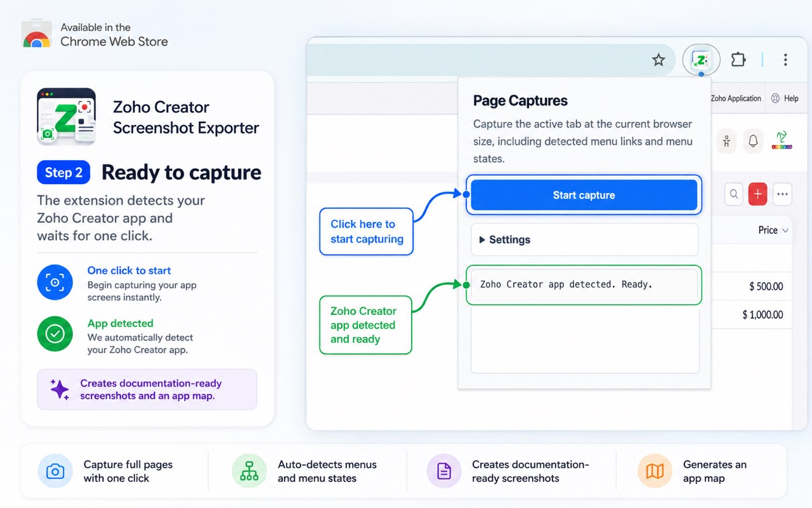Click the 'Available in the Chrome Web Store' text
Image resolution: width=812 pixels, height=508 pixels.
pyautogui.click(x=114, y=35)
